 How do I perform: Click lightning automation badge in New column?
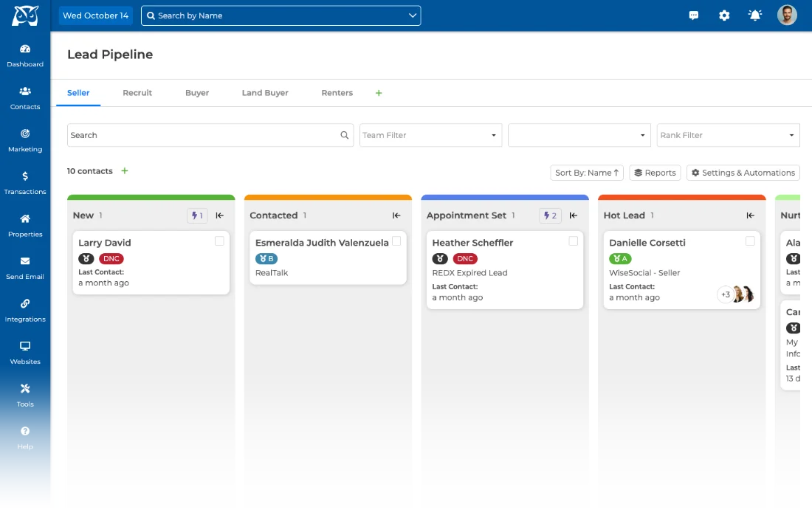pos(197,215)
